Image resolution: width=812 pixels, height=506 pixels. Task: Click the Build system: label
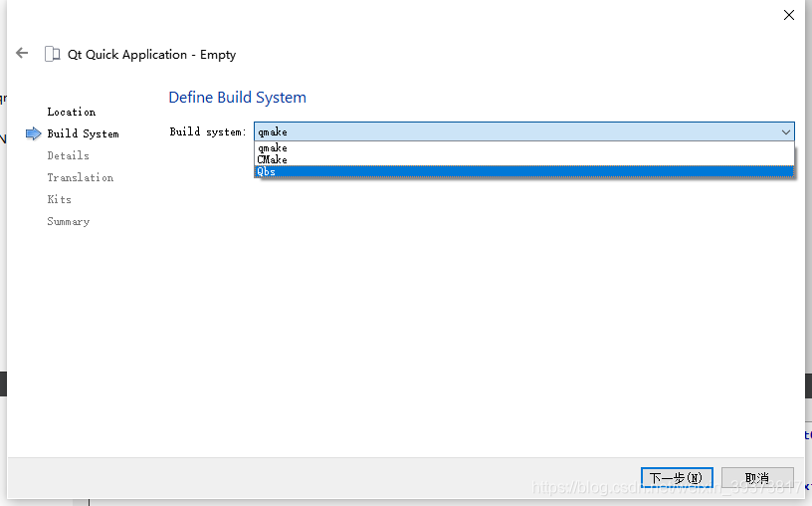tap(208, 131)
